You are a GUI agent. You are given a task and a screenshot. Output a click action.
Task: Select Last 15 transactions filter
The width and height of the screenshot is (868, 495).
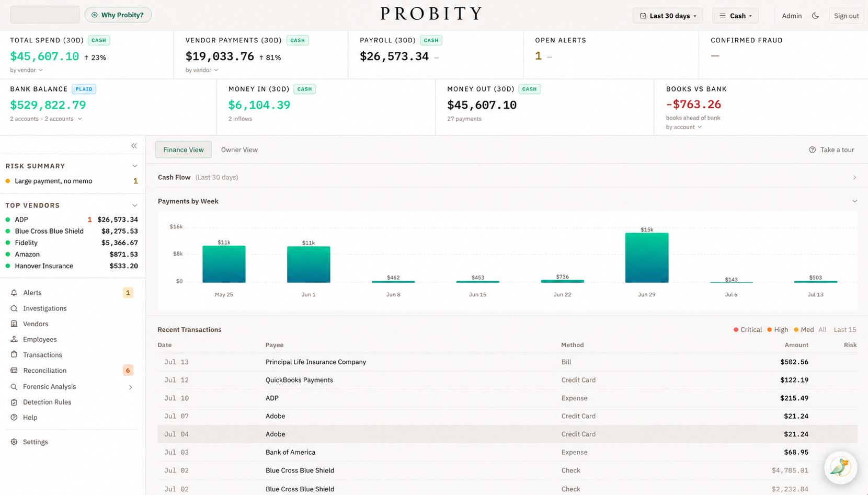pos(845,330)
